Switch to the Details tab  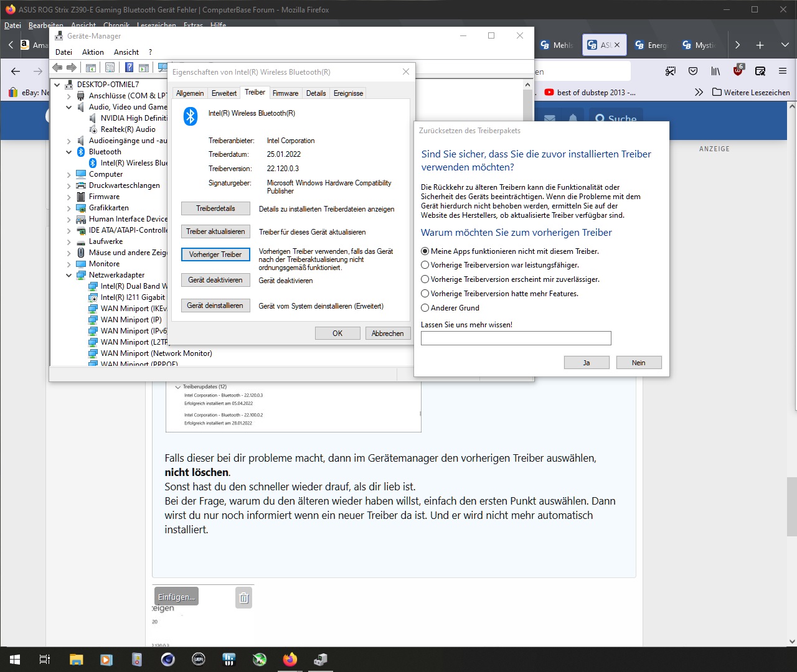(316, 93)
